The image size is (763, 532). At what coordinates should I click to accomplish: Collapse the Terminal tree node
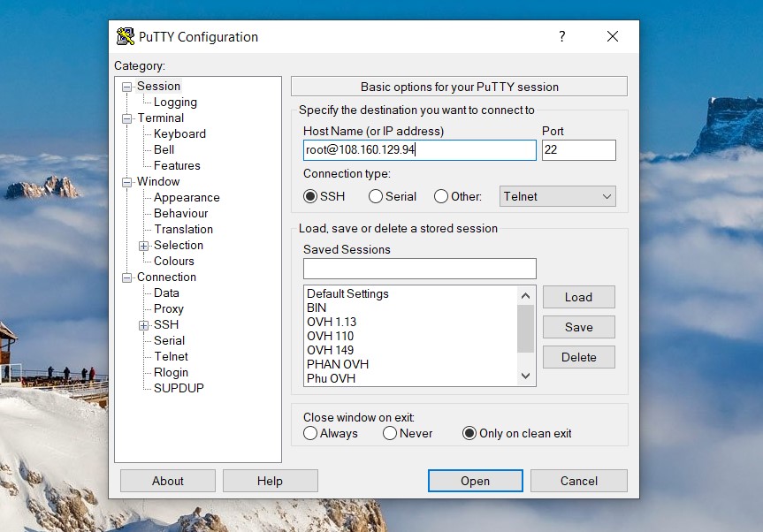(x=127, y=118)
